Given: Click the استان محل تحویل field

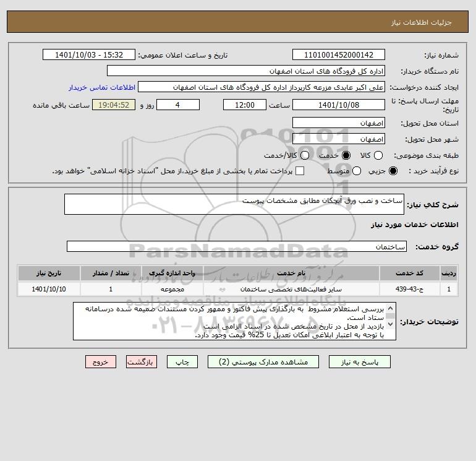Looking at the screenshot, I should click(x=339, y=123).
